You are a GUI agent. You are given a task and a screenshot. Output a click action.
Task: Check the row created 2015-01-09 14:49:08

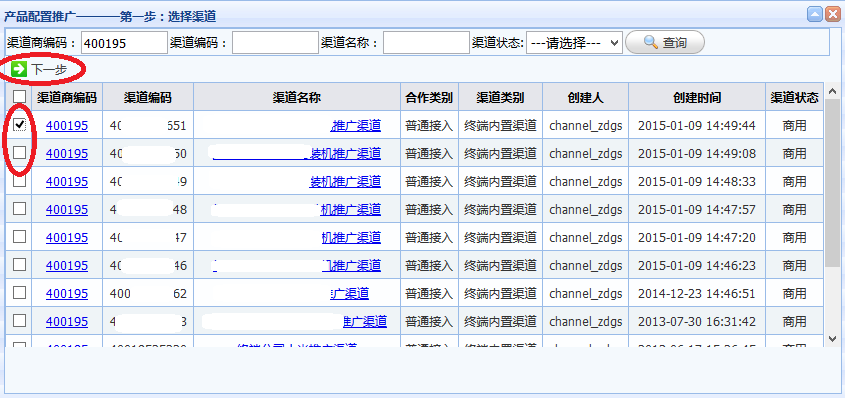pyautogui.click(x=19, y=152)
